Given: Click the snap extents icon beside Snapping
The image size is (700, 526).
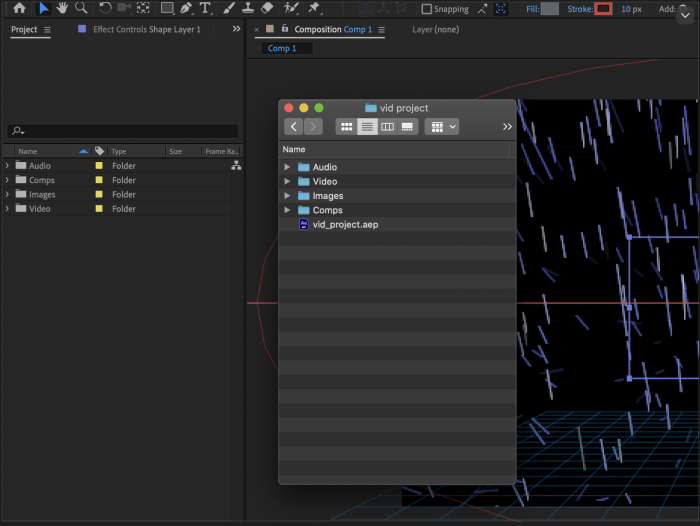Looking at the screenshot, I should point(482,9).
